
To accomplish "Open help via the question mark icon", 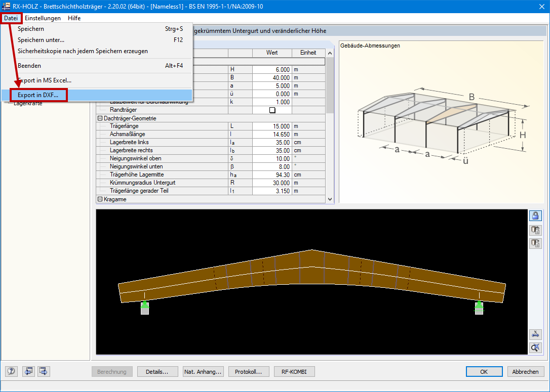I will click(11, 371).
